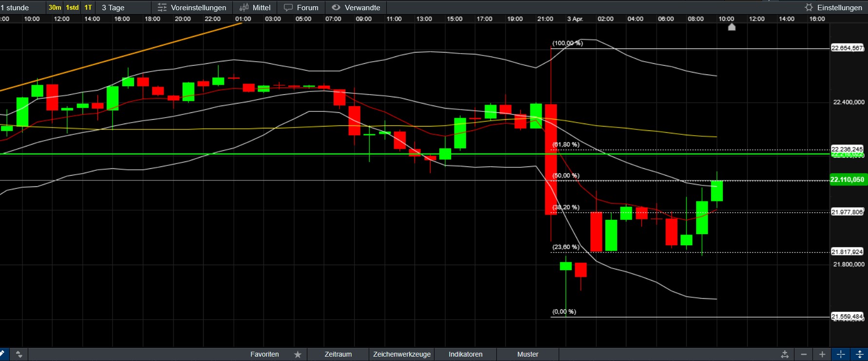This screenshot has width=868, height=361.
Task: Open the Zeitraum tab
Action: pos(338,354)
